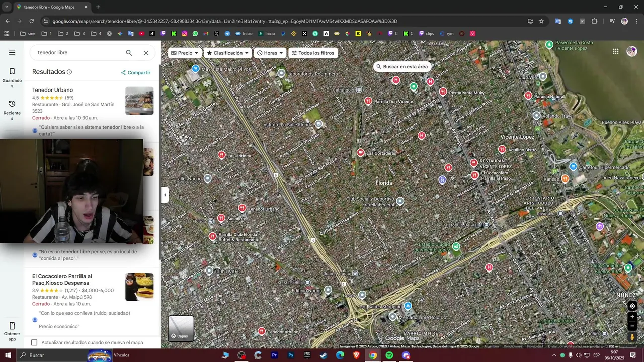
Task: Toggle Actualizar resultados cuando se mueva checkbox
Action: 34,342
